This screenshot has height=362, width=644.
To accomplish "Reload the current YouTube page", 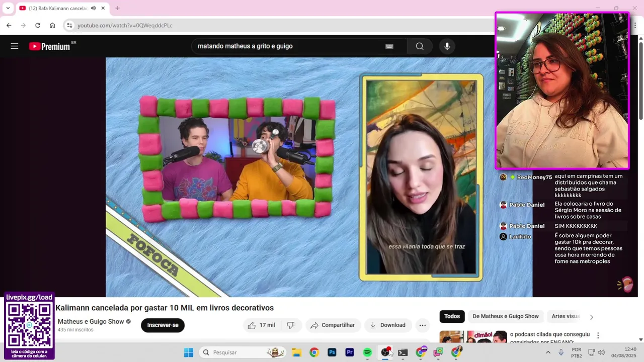I will click(38, 25).
